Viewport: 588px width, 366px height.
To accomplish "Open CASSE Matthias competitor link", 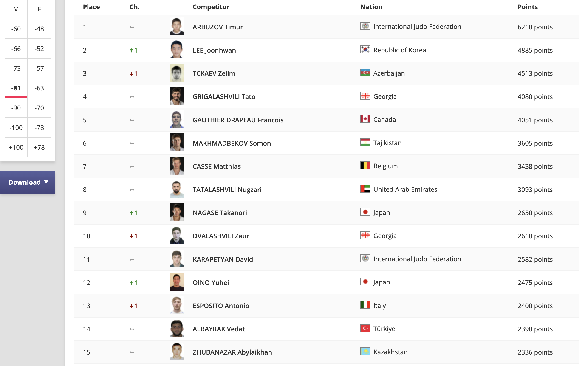I will point(217,166).
